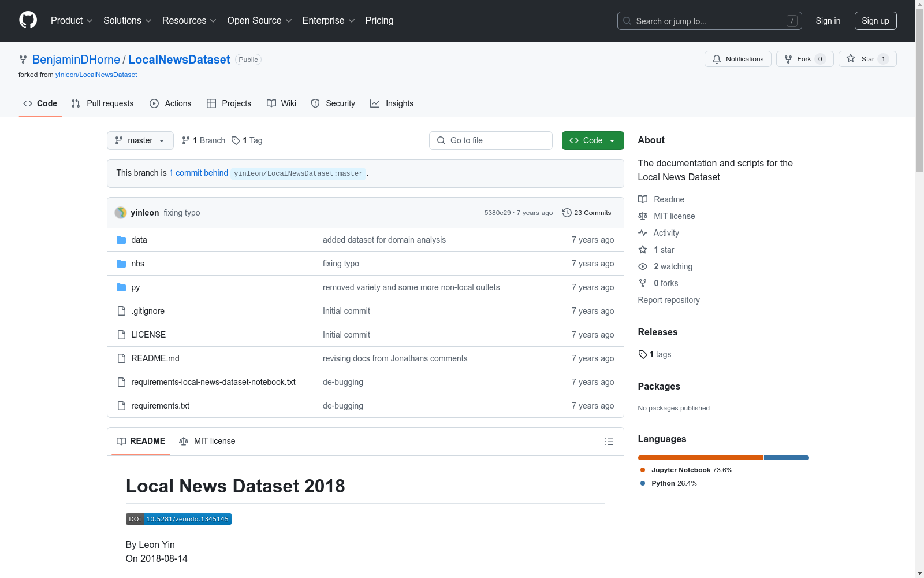Click the book icon beside Readme

643,199
